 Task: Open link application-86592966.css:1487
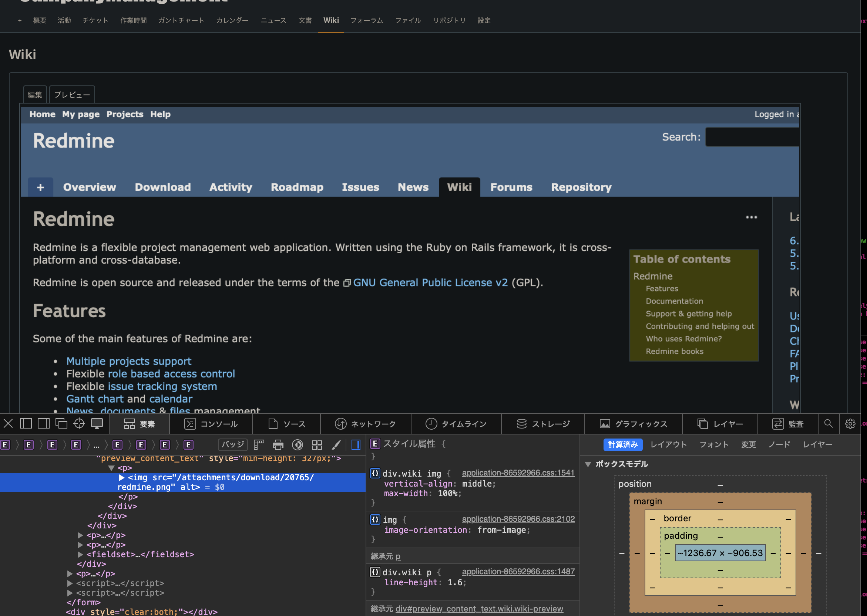click(518, 572)
